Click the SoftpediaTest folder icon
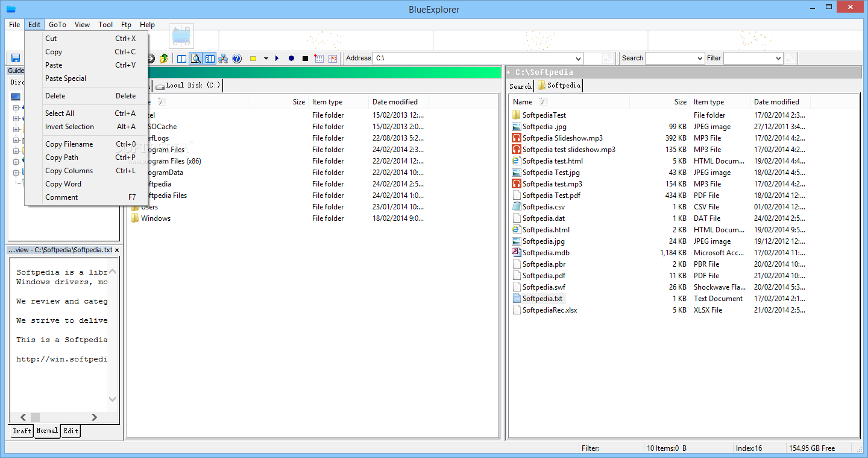 pyautogui.click(x=516, y=115)
